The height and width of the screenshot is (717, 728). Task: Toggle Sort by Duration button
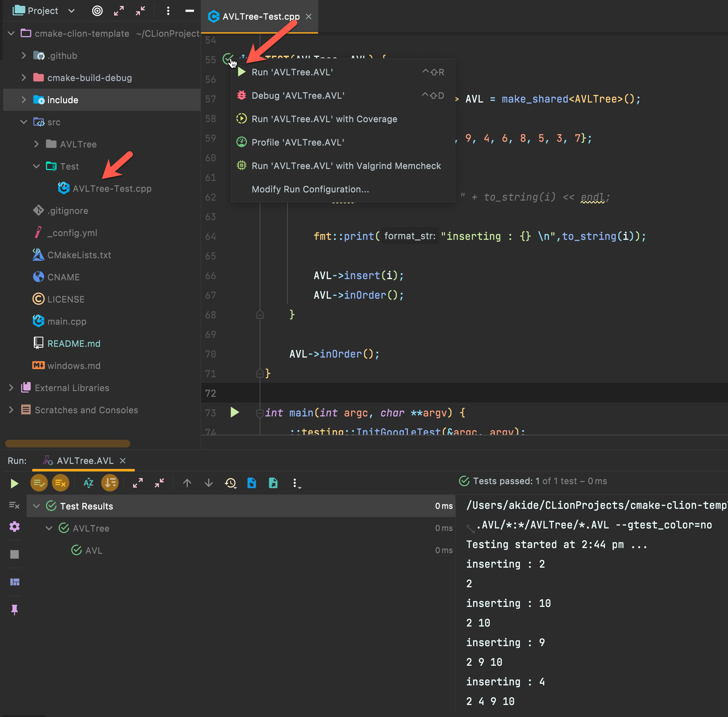pos(110,483)
